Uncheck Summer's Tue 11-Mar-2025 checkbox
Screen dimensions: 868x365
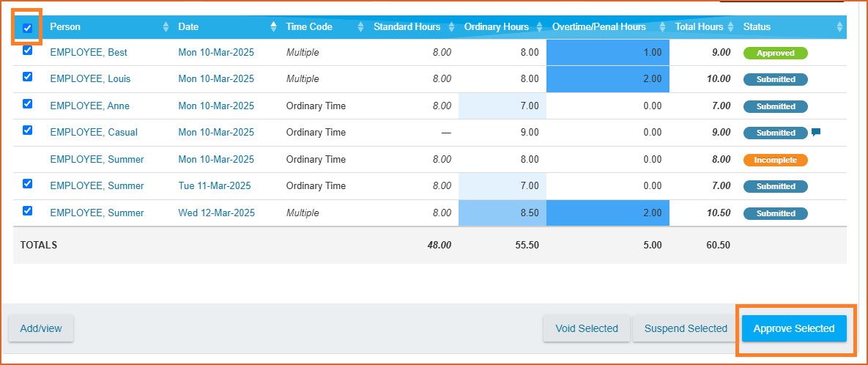tap(27, 183)
